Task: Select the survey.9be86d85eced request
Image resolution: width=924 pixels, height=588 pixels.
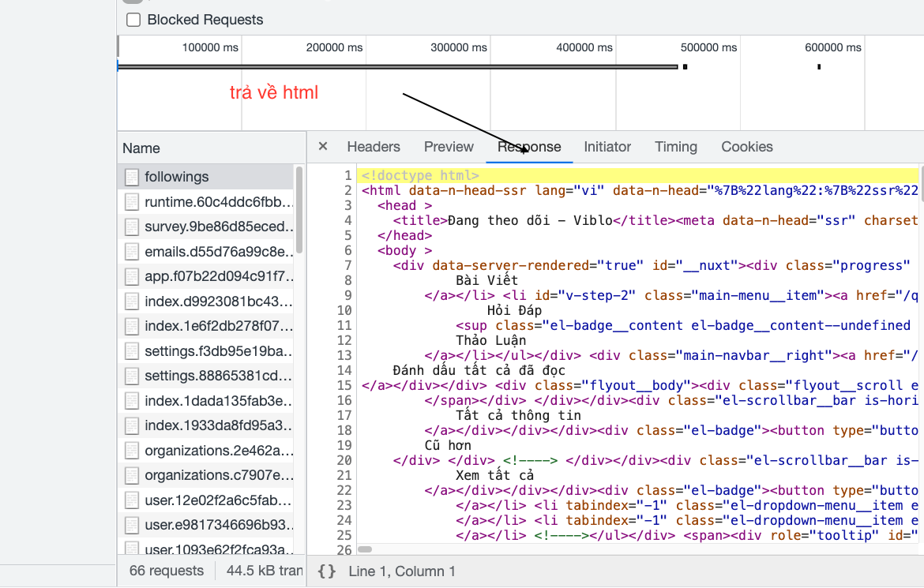Action: coord(205,227)
